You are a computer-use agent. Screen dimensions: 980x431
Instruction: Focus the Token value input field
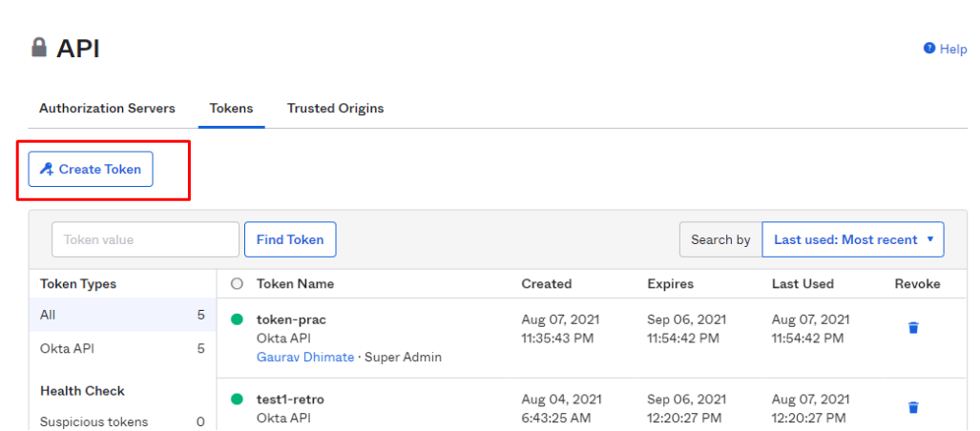145,240
